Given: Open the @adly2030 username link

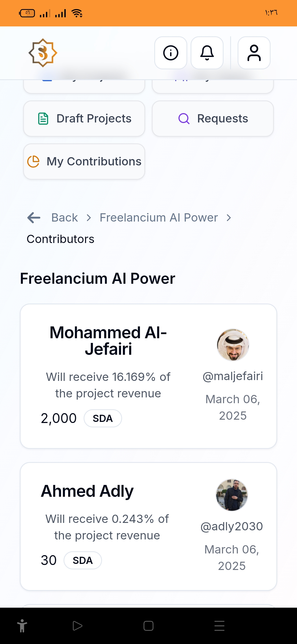Looking at the screenshot, I should point(232,526).
